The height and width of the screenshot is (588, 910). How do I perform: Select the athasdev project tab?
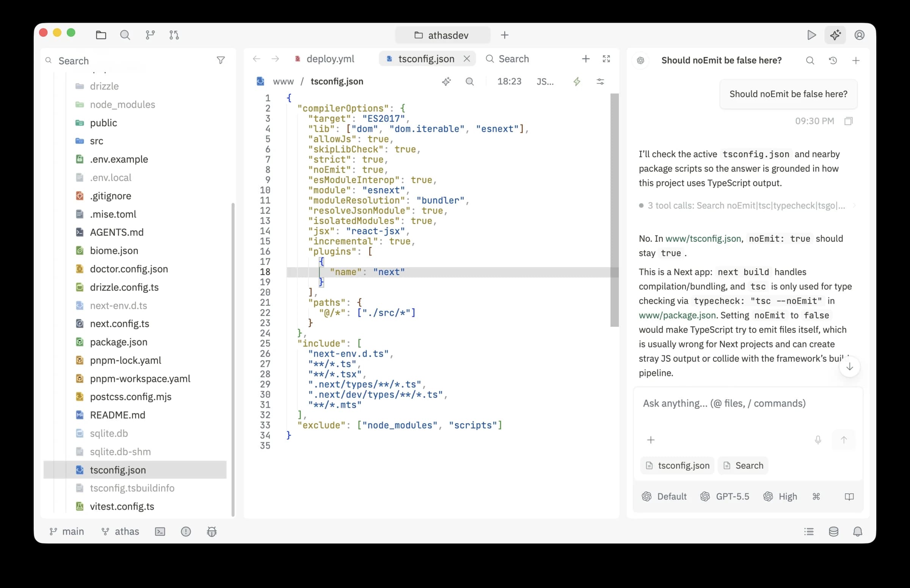[442, 35]
